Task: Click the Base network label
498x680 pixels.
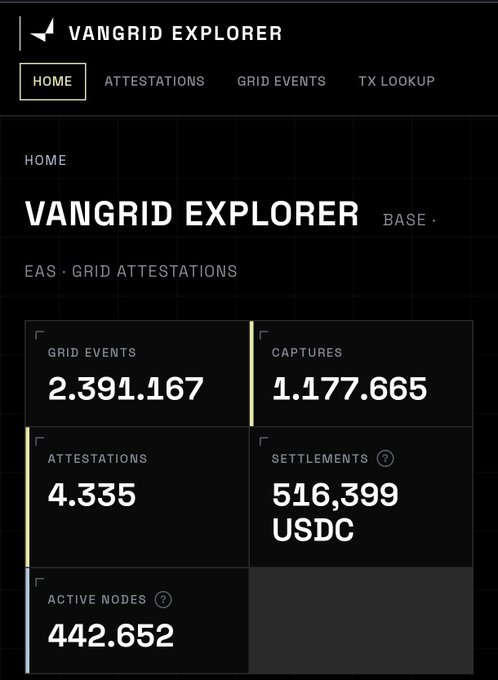Action: click(x=404, y=220)
